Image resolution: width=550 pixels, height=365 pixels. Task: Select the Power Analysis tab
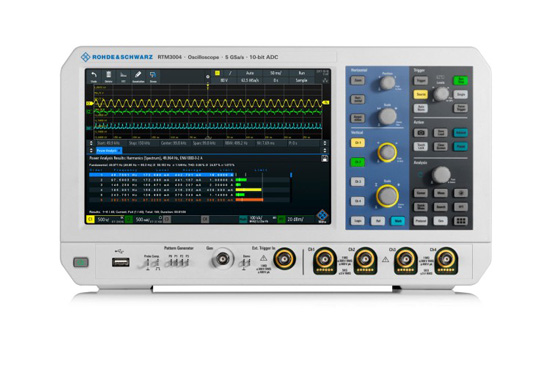click(109, 150)
